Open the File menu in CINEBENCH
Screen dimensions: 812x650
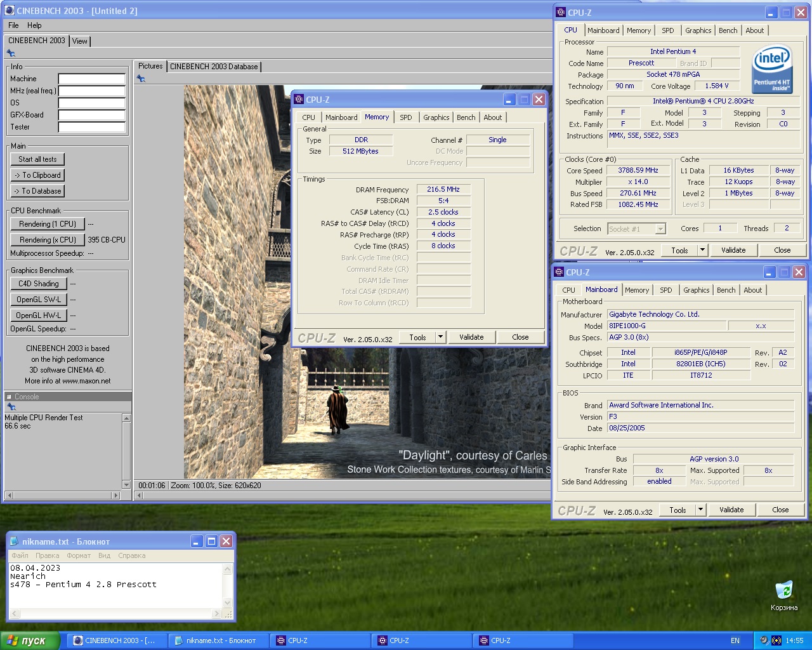pos(13,25)
